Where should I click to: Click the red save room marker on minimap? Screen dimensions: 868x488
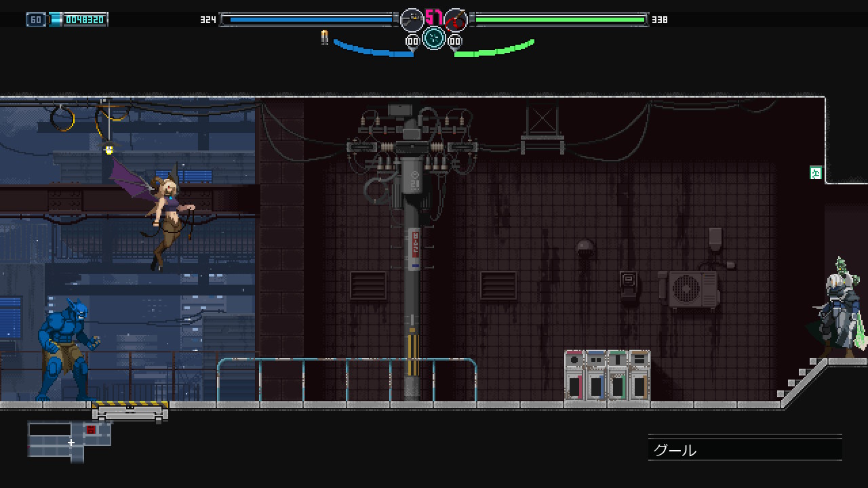(91, 430)
